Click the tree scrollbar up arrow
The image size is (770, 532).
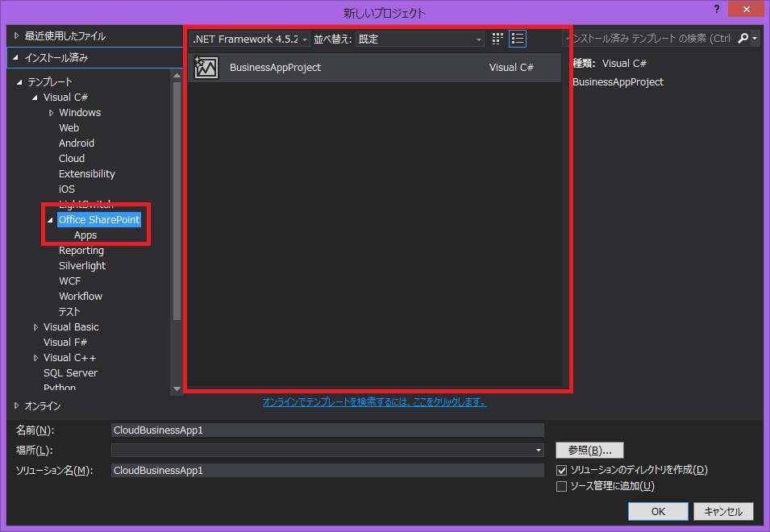coord(177,75)
